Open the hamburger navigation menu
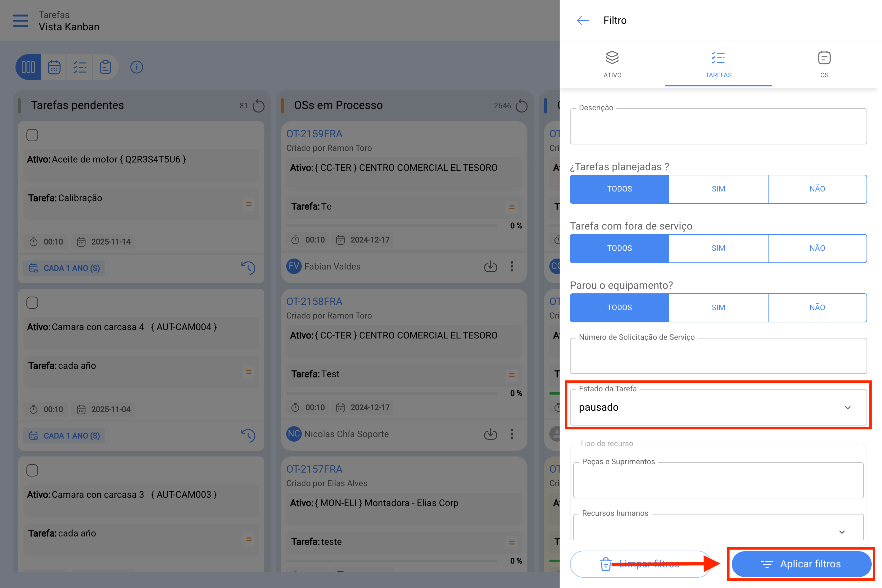The width and height of the screenshot is (882, 588). [x=21, y=21]
